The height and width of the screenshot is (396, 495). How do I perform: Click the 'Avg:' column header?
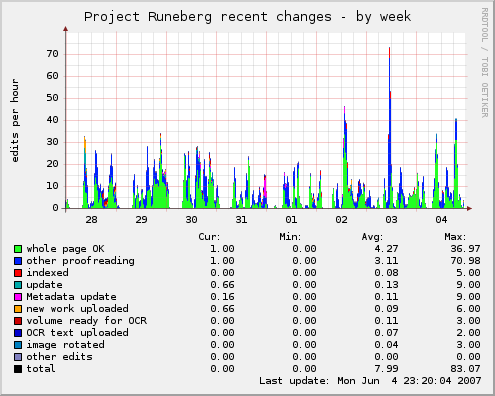tap(372, 237)
